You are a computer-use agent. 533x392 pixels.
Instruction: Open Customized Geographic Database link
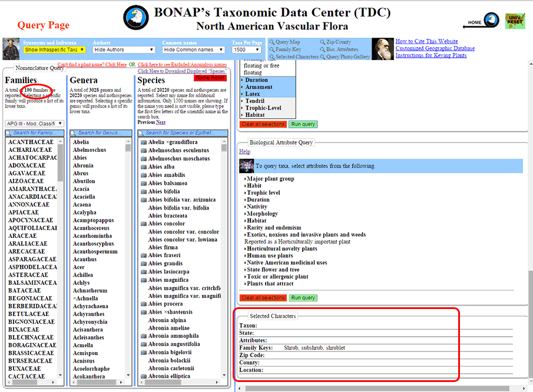pos(435,48)
